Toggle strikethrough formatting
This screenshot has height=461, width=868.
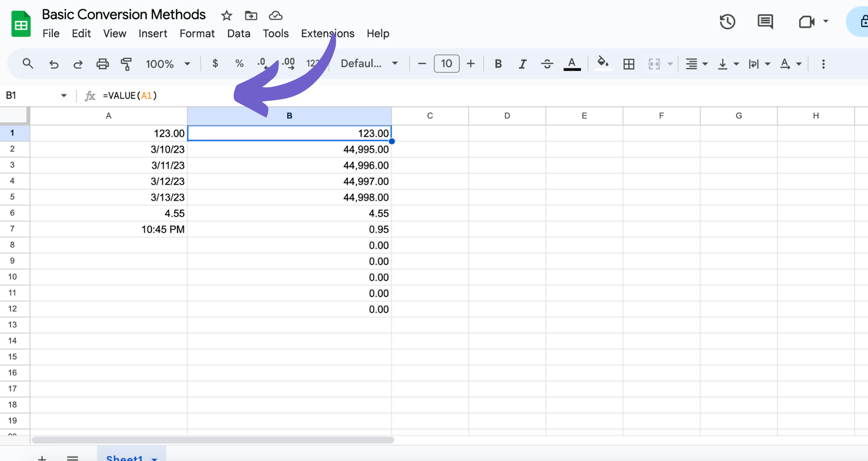tap(547, 64)
